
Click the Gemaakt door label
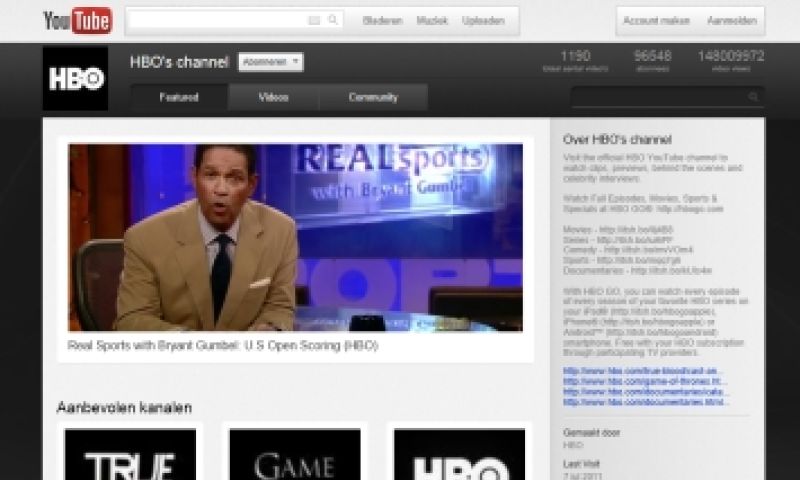coord(591,433)
